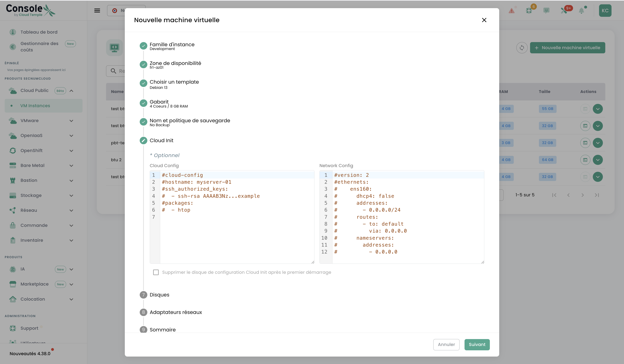Click the red warning triangle icon
Screen dimensions: 624x364
coord(511,11)
